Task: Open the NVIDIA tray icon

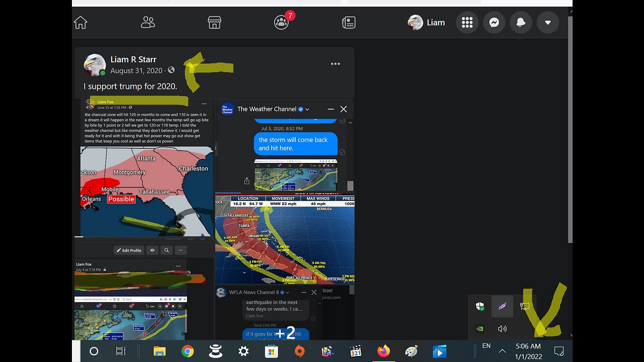Action: click(x=480, y=329)
